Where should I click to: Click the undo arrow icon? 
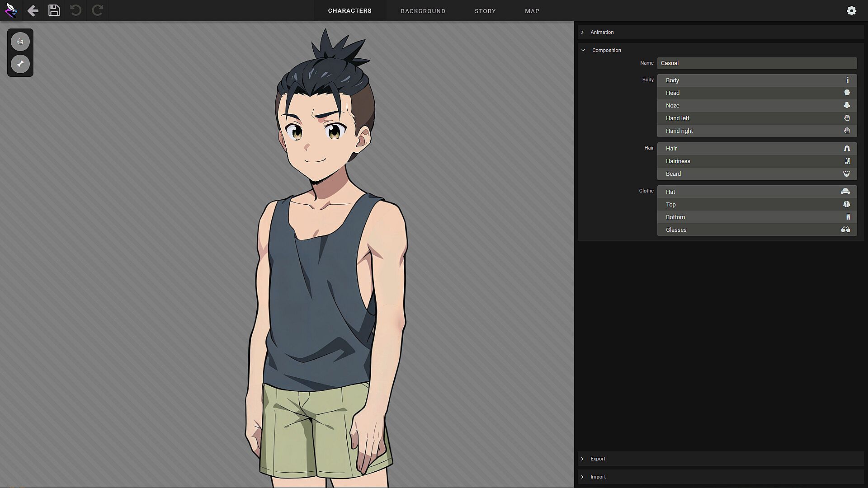click(x=75, y=10)
